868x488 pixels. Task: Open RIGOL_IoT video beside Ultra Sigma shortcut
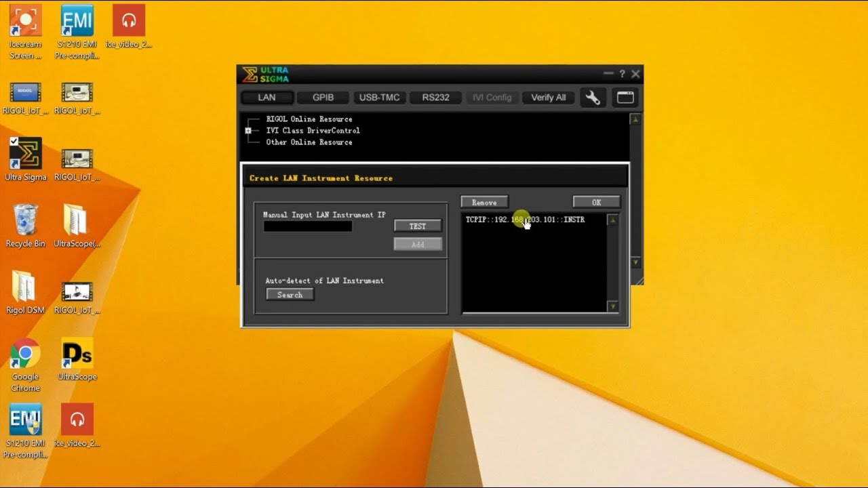coord(77,165)
